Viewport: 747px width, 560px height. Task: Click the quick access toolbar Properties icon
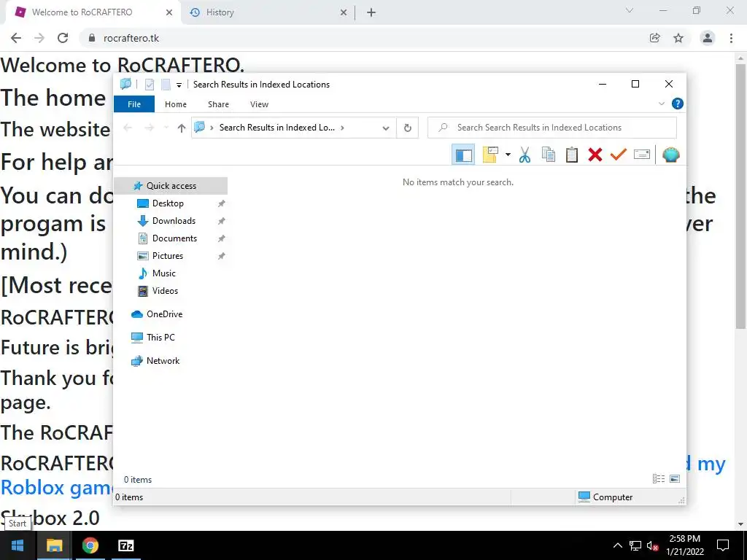[x=150, y=85]
